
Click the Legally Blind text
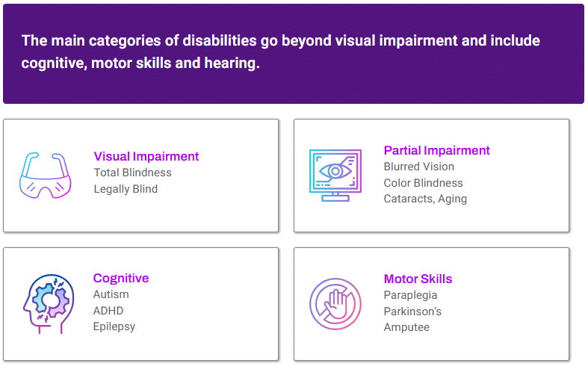click(126, 189)
